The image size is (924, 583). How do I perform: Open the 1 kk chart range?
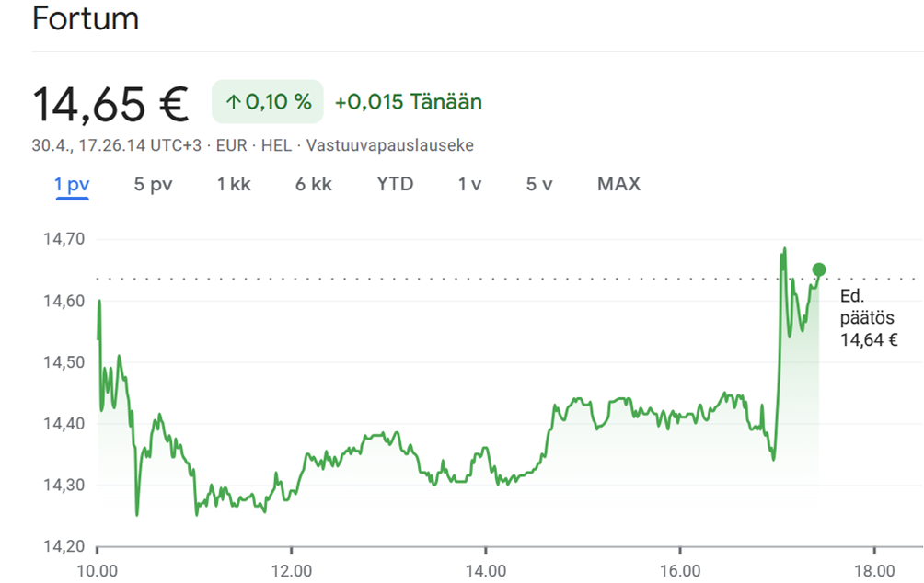pyautogui.click(x=234, y=184)
